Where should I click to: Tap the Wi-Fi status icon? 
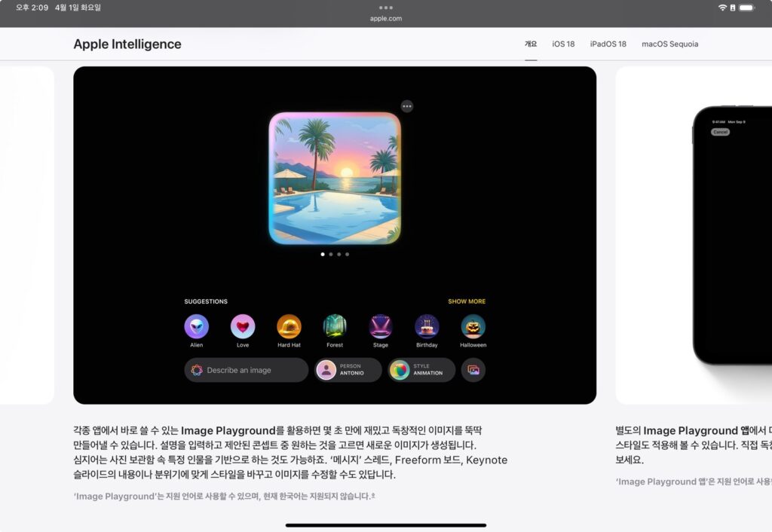point(722,8)
